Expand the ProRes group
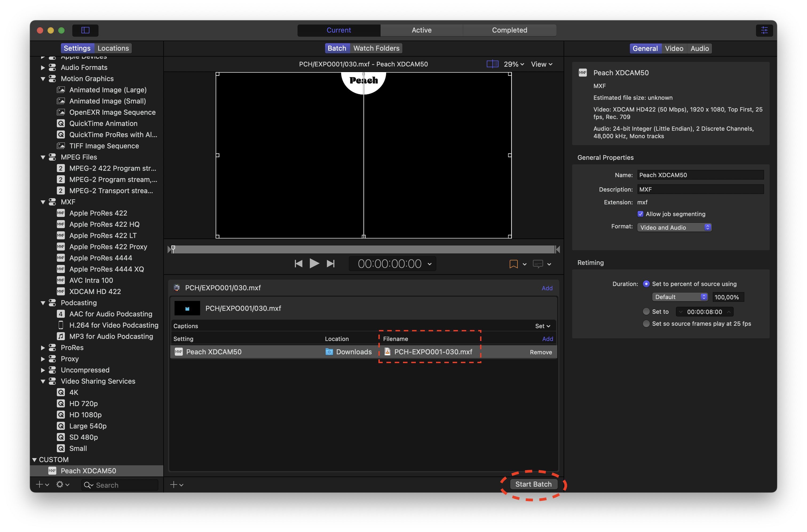 pyautogui.click(x=43, y=347)
